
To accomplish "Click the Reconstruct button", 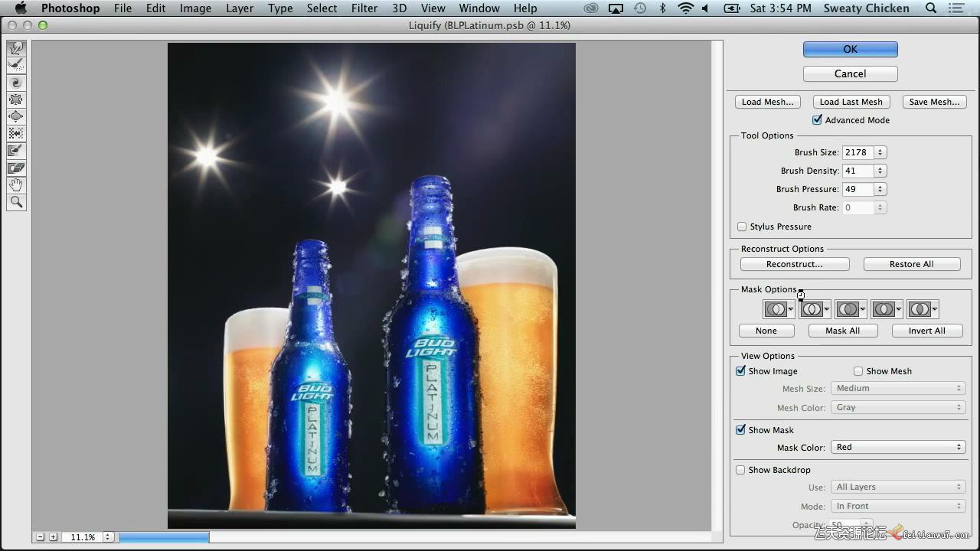I will (x=795, y=264).
